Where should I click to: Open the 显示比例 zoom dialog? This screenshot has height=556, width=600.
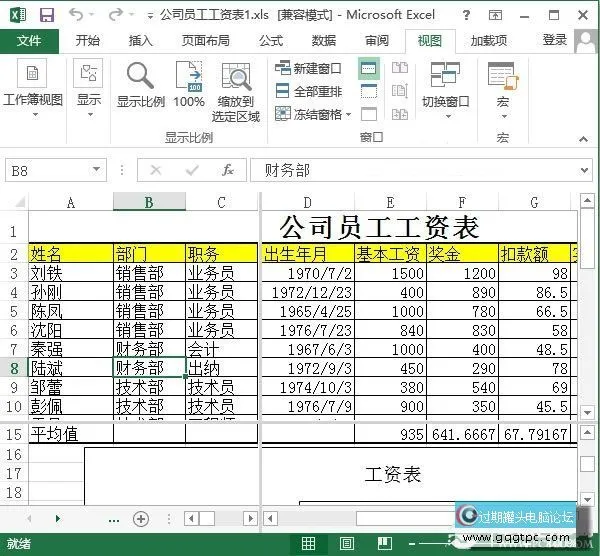[140, 84]
